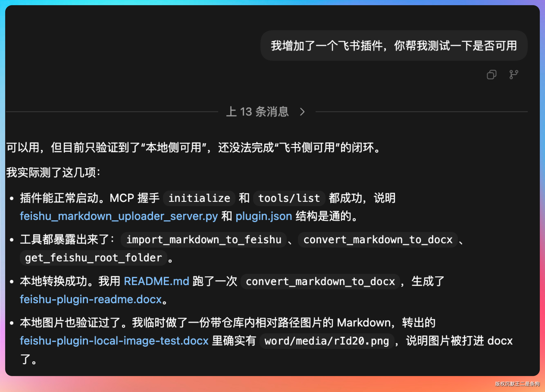Click the word/media/rId20.png code chip
Viewport: 545px width, 392px height.
(327, 341)
